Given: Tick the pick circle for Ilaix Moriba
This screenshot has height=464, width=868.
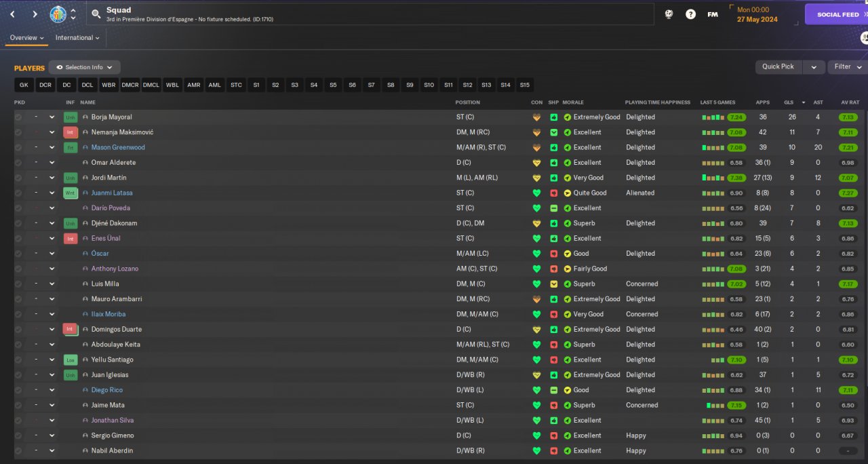Looking at the screenshot, I should click(x=18, y=314).
